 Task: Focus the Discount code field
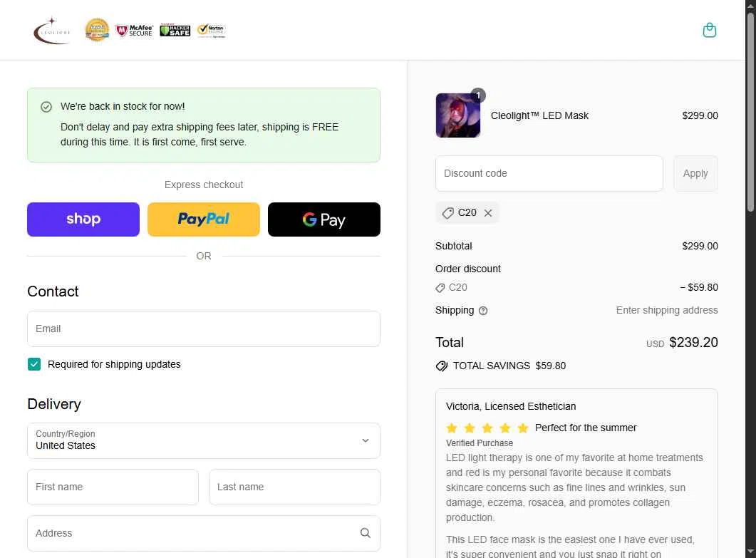(549, 174)
